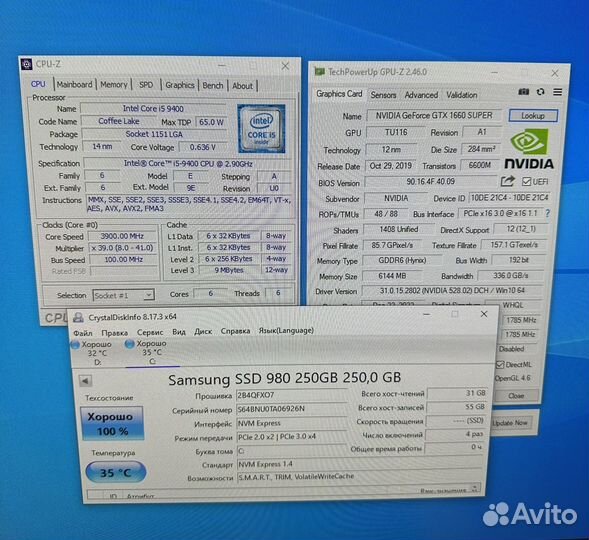Click the serial number field S64BNU0TA06926N
The image size is (589, 540).
pos(291,409)
